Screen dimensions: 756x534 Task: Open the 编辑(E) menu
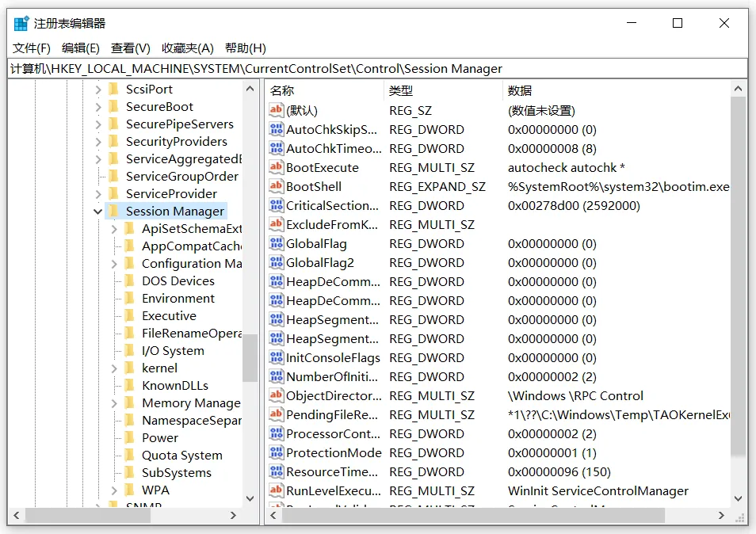81,48
